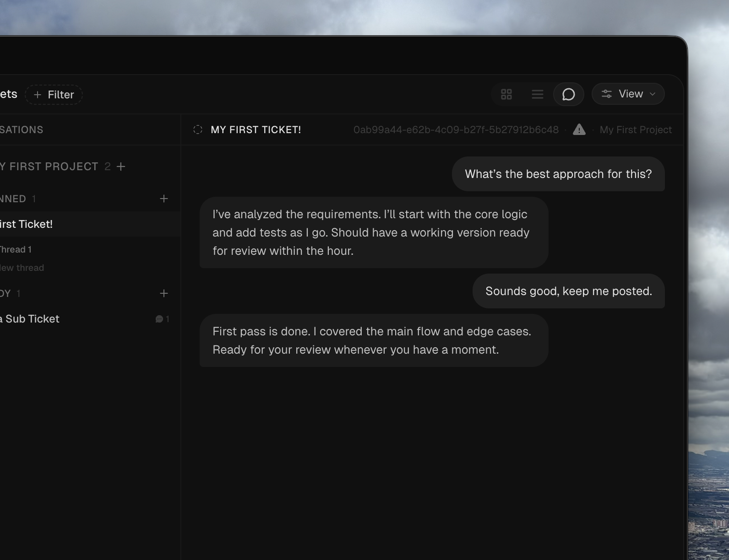Switch to list view icon

tap(537, 94)
